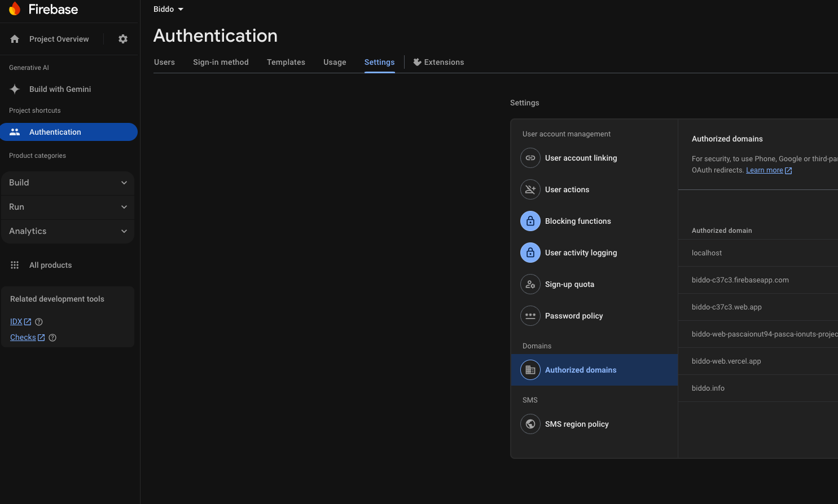Expand the Build category
838x504 pixels.
(x=68, y=183)
